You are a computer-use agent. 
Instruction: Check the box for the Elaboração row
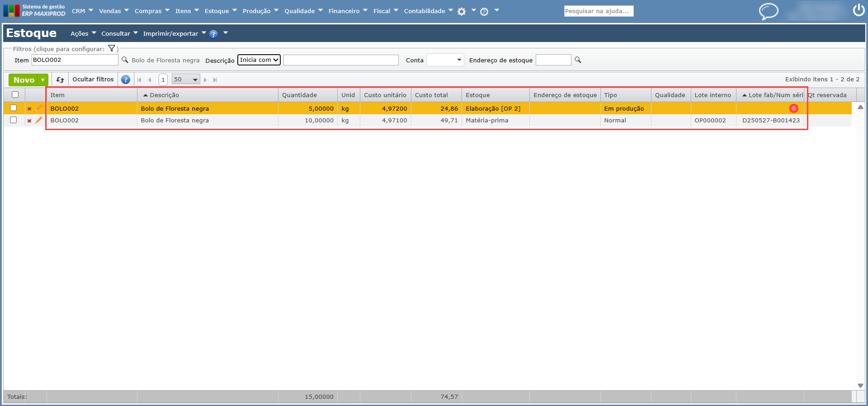tap(14, 108)
